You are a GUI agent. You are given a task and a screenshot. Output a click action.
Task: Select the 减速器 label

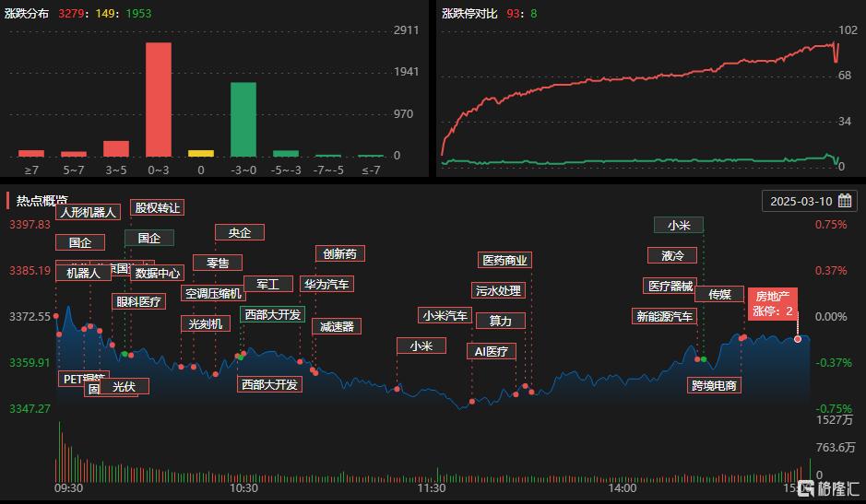337,326
